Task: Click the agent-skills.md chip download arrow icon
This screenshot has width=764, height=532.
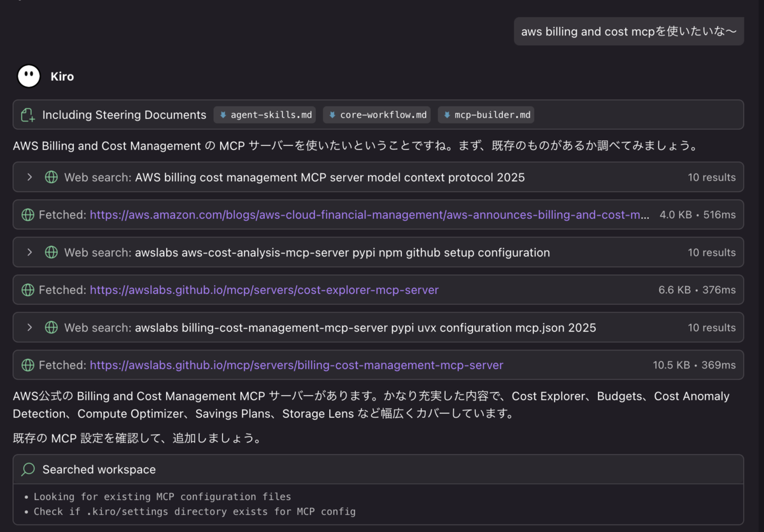Action: pos(223,115)
